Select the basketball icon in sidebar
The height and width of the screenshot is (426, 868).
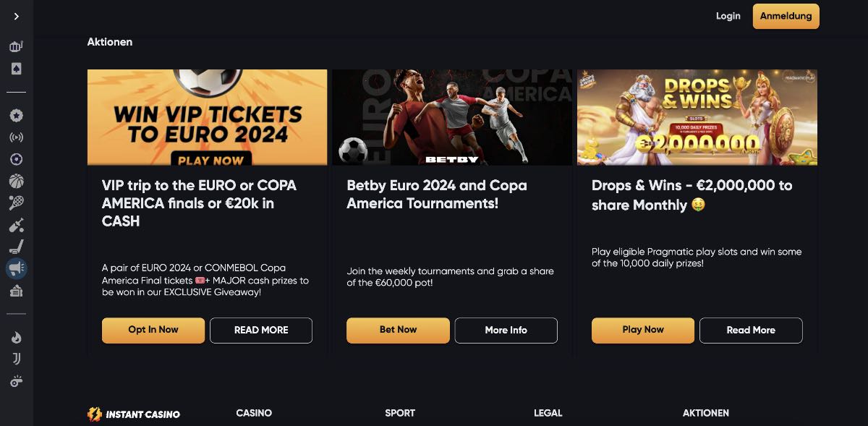tap(16, 181)
